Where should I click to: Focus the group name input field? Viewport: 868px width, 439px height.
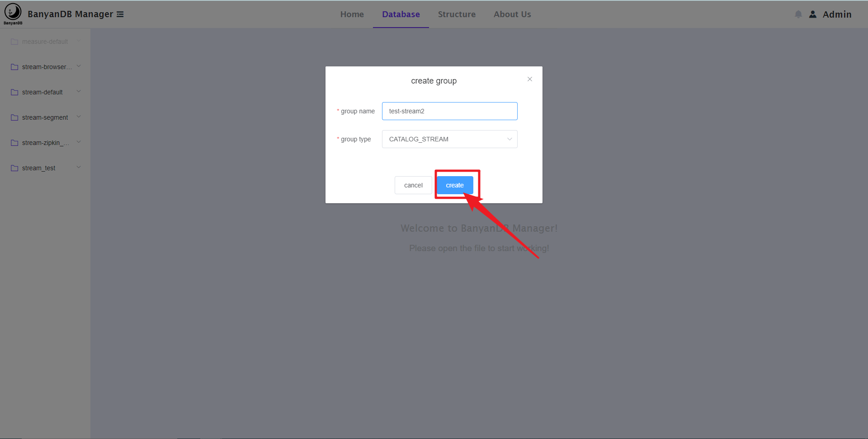point(449,111)
